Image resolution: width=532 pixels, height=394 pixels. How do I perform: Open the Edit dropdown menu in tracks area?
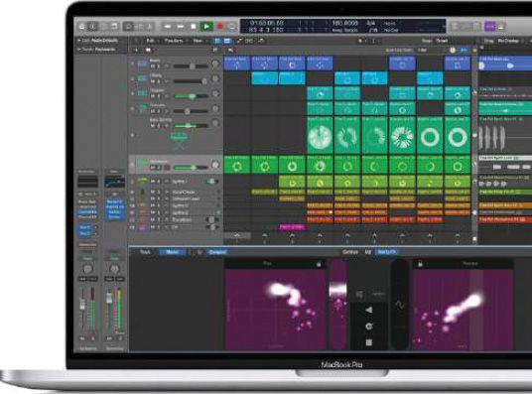[151, 41]
